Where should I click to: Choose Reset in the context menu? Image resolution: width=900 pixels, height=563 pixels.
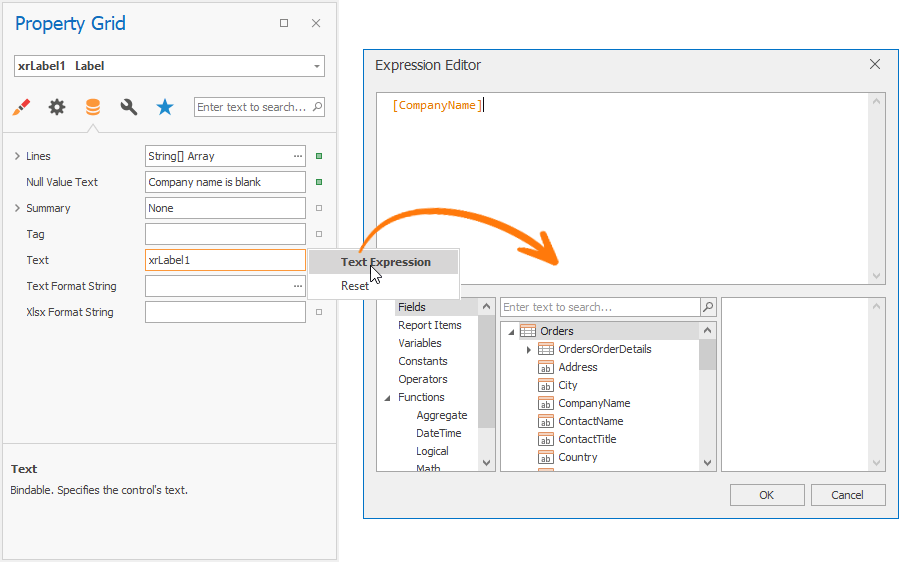[355, 286]
